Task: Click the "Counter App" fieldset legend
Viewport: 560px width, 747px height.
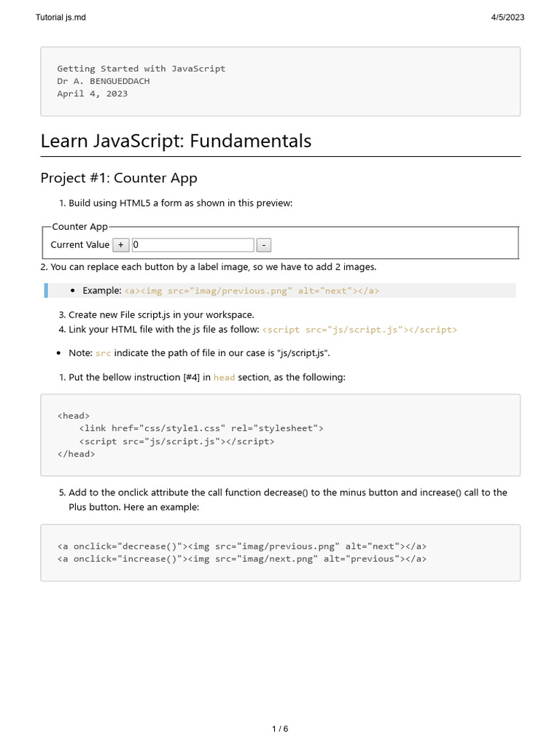Action: pos(80,227)
